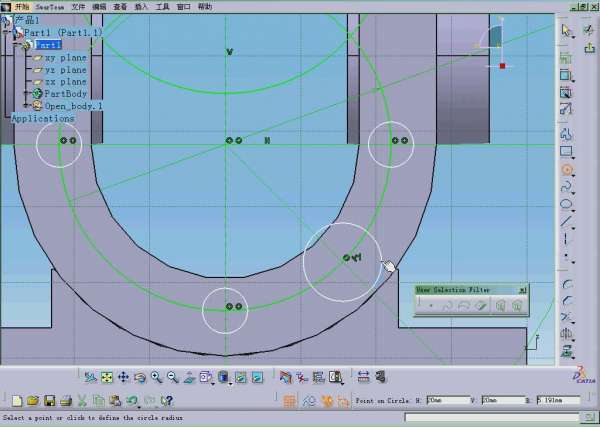Toggle the Grid display icon
The height and width of the screenshot is (427, 600).
click(x=290, y=401)
